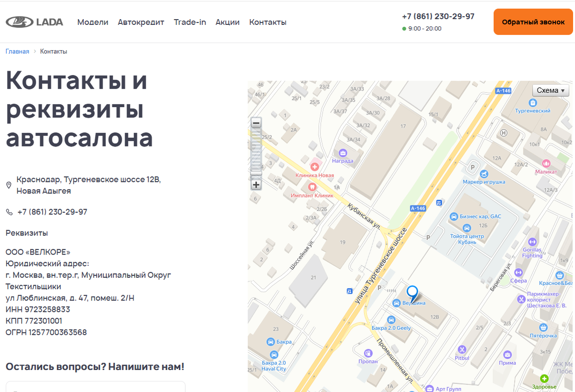Click the ОГРН 1257700363568 text

pos(46,332)
